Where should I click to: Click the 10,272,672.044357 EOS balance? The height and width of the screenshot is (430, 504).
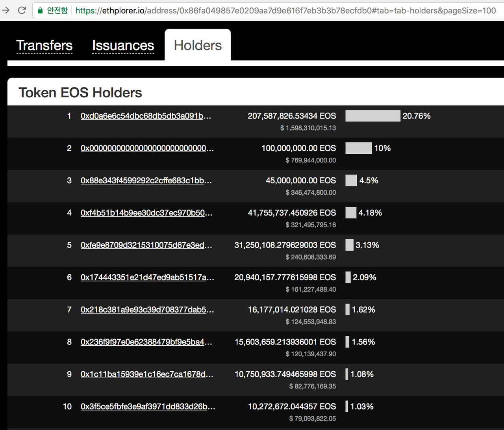(x=292, y=407)
